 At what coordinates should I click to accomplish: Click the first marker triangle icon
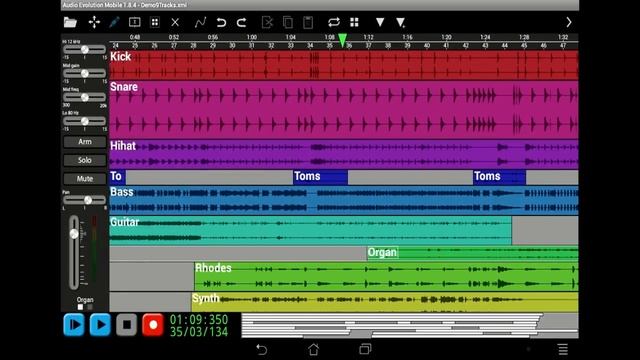(380, 22)
